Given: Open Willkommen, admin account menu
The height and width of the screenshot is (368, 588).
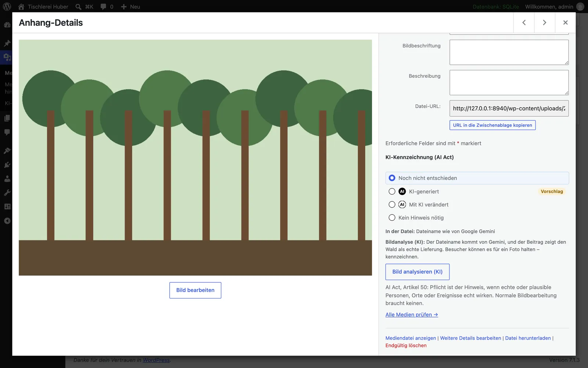Looking at the screenshot, I should [x=554, y=7].
